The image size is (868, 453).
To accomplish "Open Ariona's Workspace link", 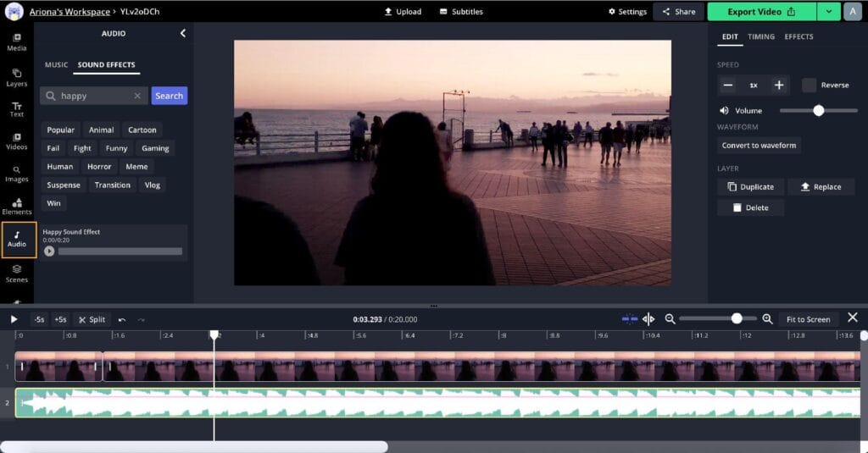I will 70,12.
